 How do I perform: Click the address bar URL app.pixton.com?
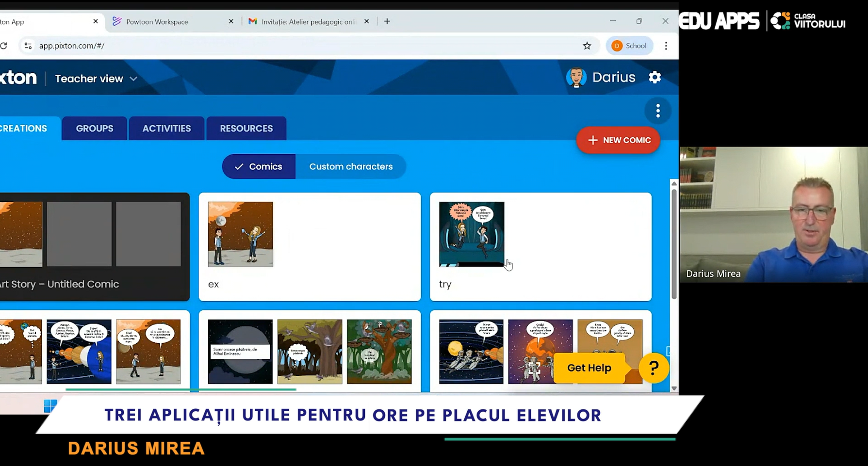[72, 46]
